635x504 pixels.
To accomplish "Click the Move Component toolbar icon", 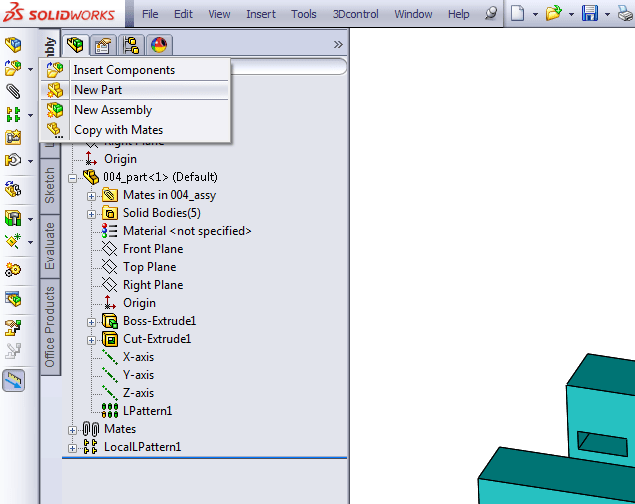I will pos(13,160).
